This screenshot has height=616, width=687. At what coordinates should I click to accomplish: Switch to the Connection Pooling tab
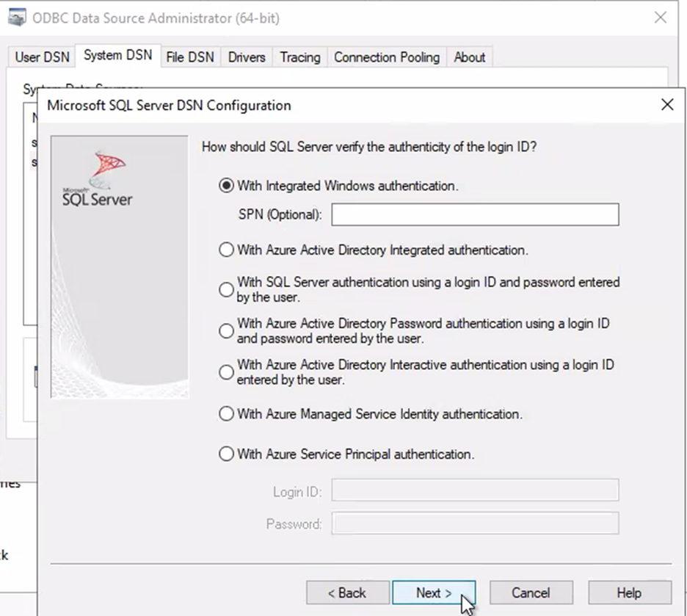tap(386, 57)
